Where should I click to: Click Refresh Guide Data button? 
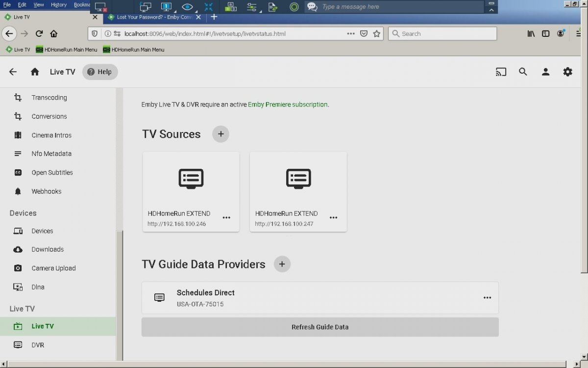pos(320,327)
